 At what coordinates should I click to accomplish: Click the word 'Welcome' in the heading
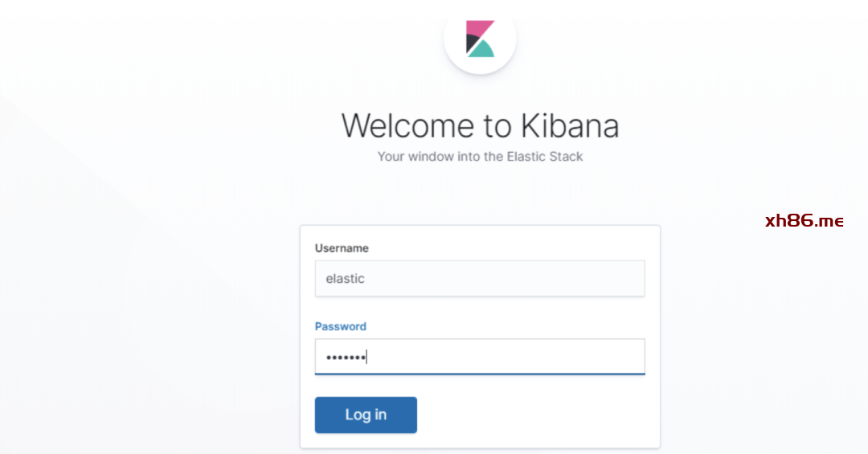click(x=407, y=126)
